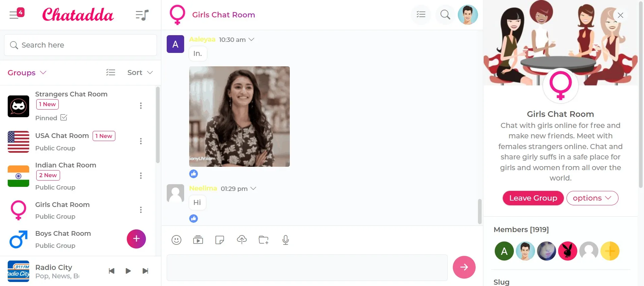The height and width of the screenshot is (286, 644).
Task: Expand the Groups dropdown
Action: pos(27,73)
